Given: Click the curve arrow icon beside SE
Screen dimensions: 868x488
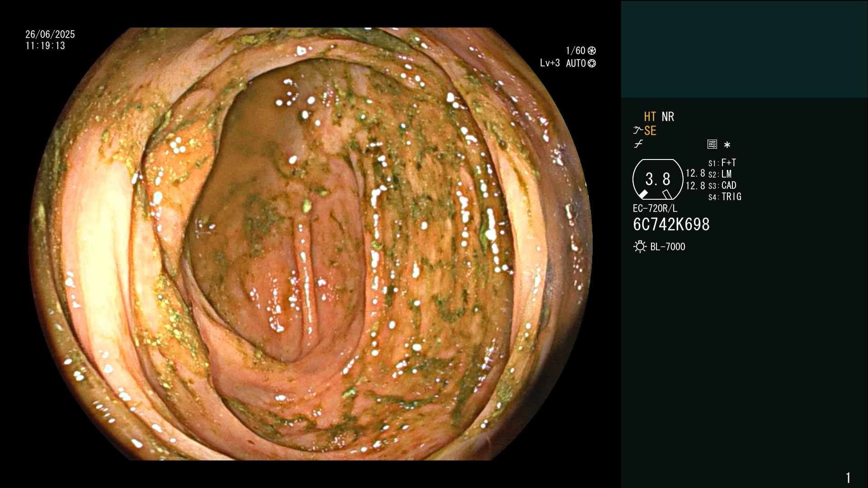Looking at the screenshot, I should (x=638, y=131).
